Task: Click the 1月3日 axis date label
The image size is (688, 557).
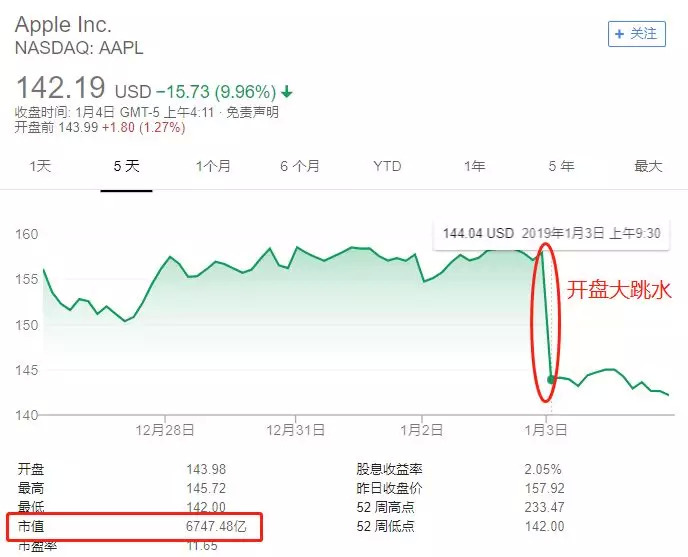Action: (548, 429)
